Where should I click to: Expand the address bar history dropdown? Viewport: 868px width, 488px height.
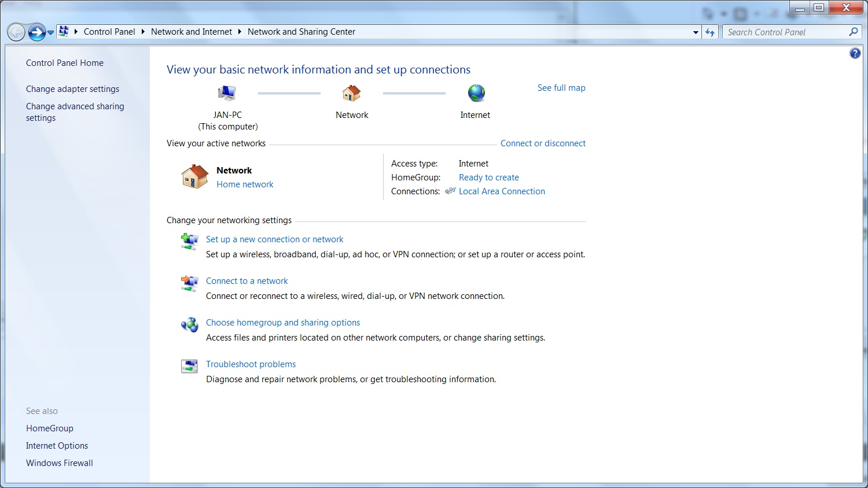click(x=696, y=32)
